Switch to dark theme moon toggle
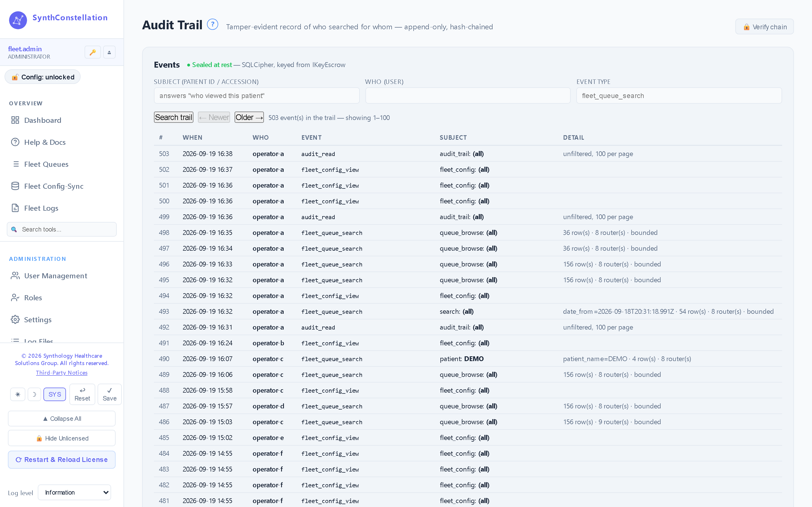812x507 pixels. click(x=34, y=394)
